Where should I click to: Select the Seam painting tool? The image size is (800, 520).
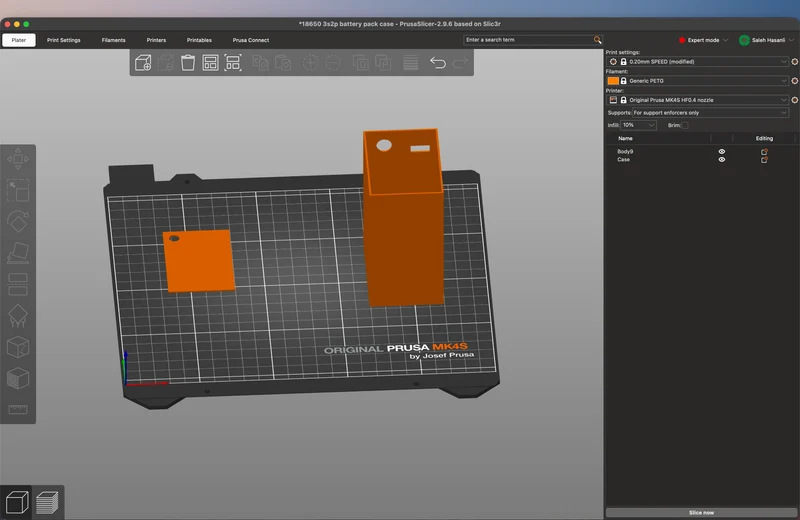tap(18, 347)
